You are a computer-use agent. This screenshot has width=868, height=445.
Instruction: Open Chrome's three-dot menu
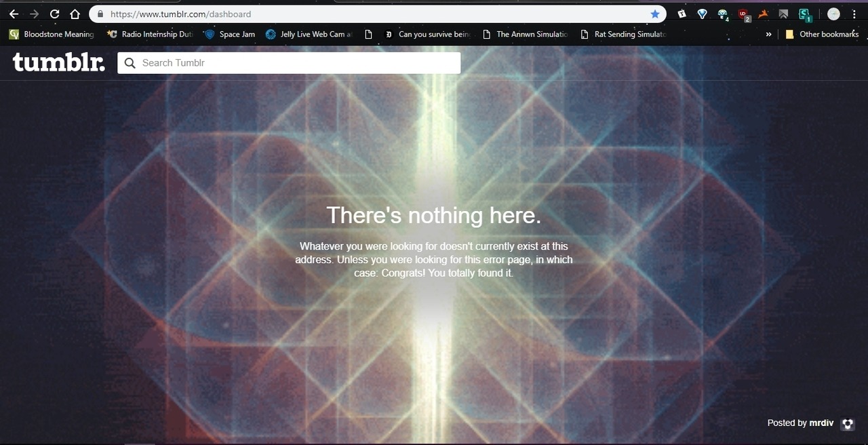click(x=854, y=14)
